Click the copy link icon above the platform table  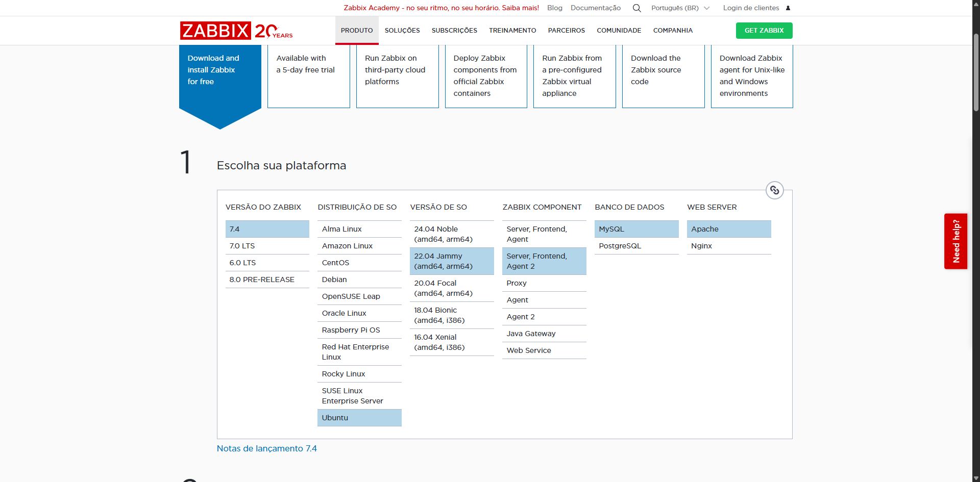(x=774, y=190)
